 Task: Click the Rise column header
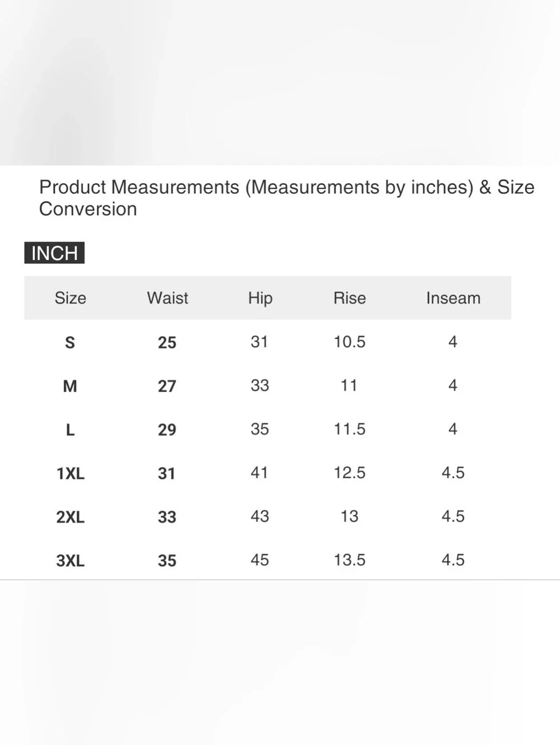tap(349, 298)
